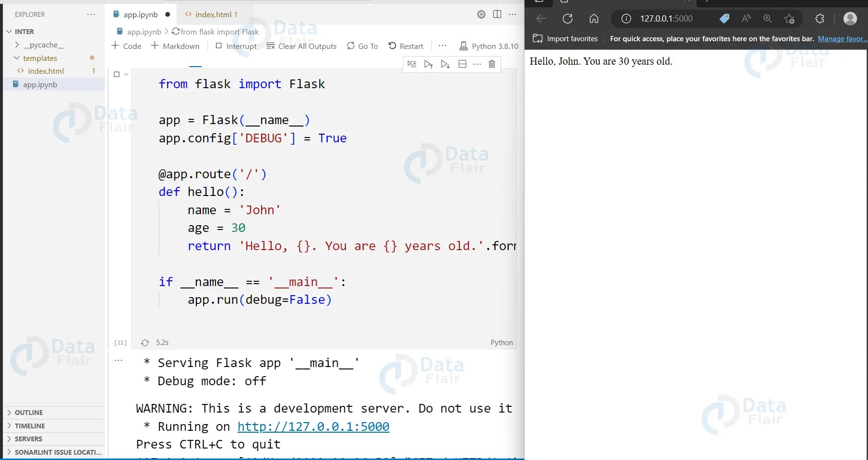Add page to favorites with the star icon
The height and width of the screenshot is (460, 868).
[x=789, y=19]
